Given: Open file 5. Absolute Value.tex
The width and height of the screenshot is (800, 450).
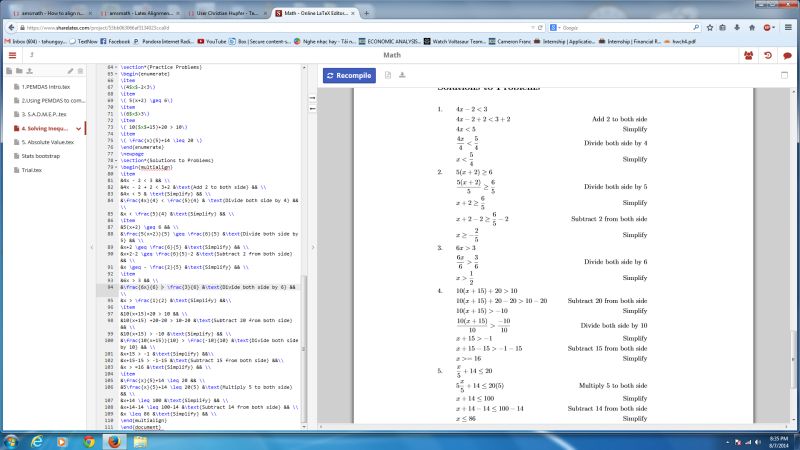Looking at the screenshot, I should (47, 142).
